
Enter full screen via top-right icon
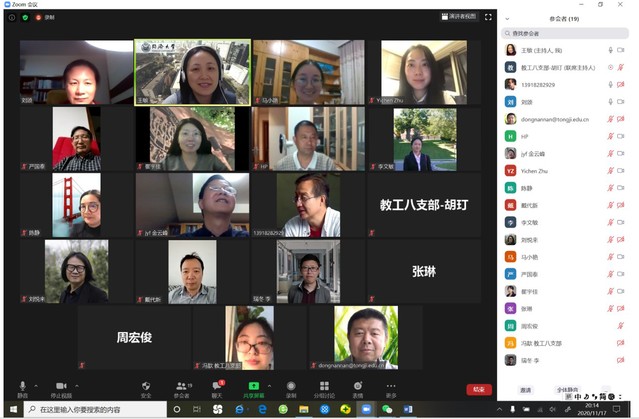488,16
